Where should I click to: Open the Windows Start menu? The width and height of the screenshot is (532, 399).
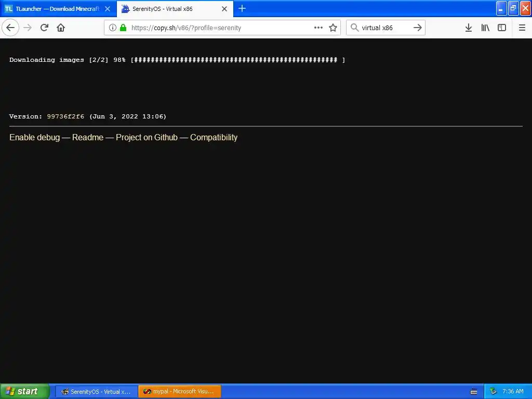tap(24, 391)
